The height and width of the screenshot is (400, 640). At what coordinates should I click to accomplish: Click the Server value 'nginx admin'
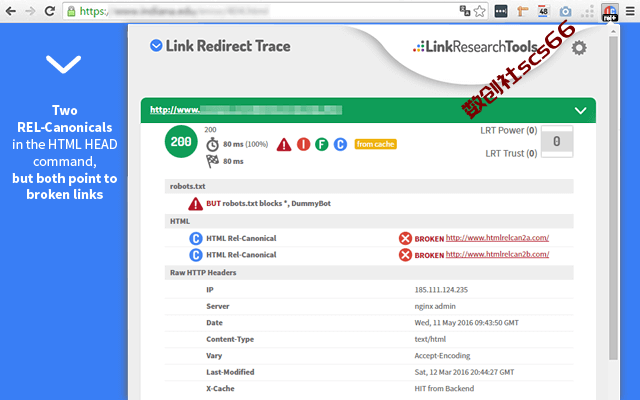click(435, 306)
